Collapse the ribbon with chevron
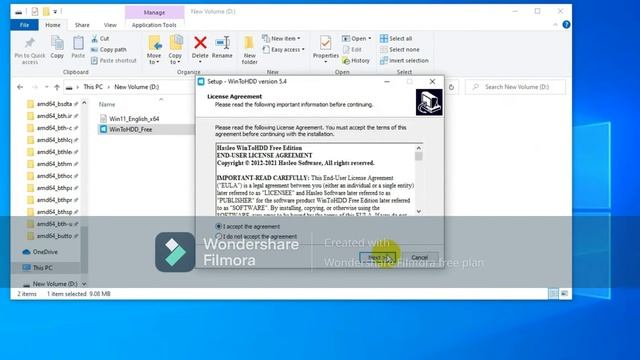 (555, 24)
